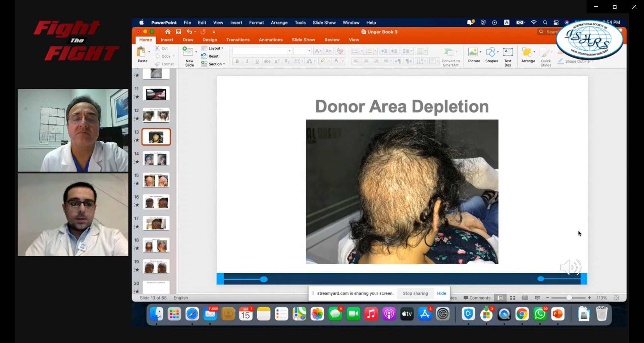Apply superscript formatting
Viewport: 644px width, 343px height.
(x=277, y=61)
